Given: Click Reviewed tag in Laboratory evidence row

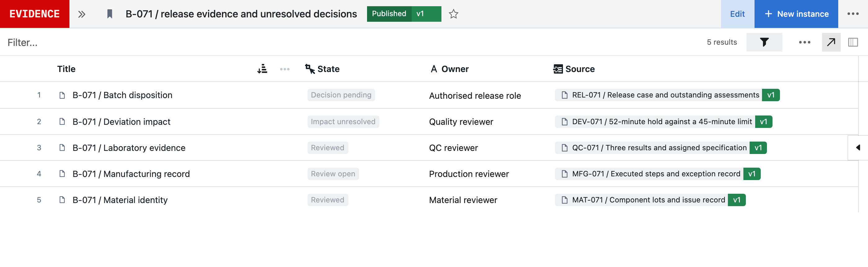Looking at the screenshot, I should pos(328,147).
